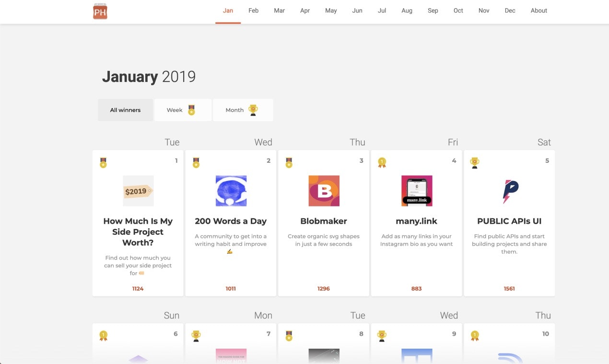Click the medal badge on the Blobmaker card
609x364 pixels.
[289, 162]
